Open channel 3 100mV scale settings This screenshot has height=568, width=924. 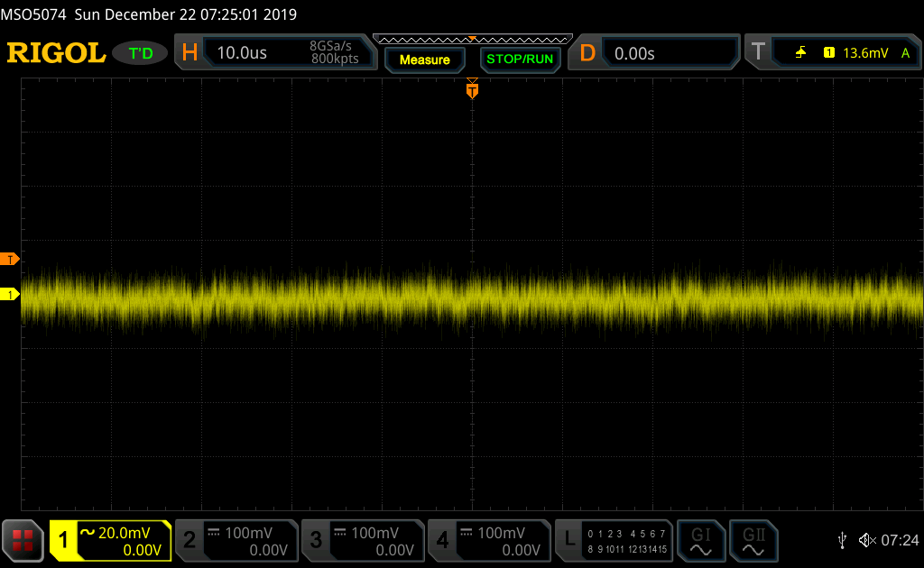click(374, 533)
